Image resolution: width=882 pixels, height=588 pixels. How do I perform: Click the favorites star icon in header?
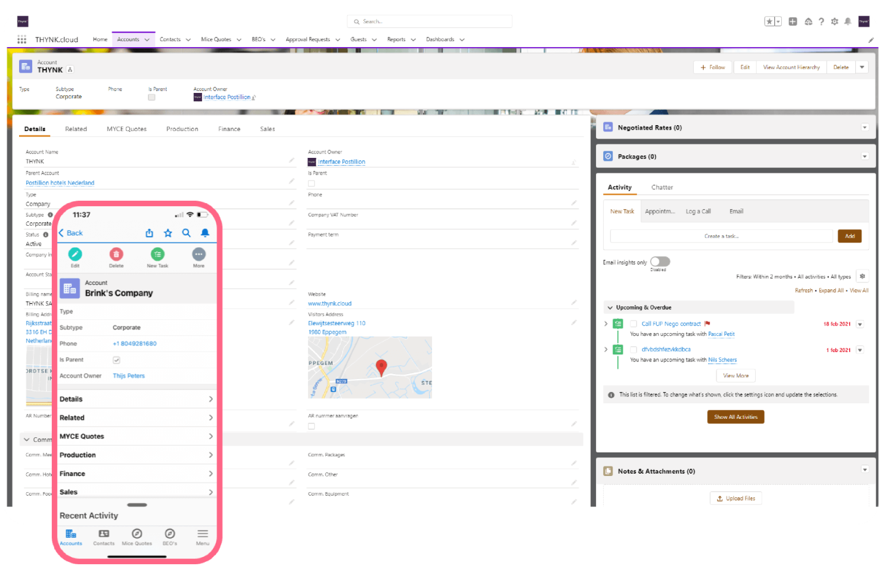pos(769,21)
